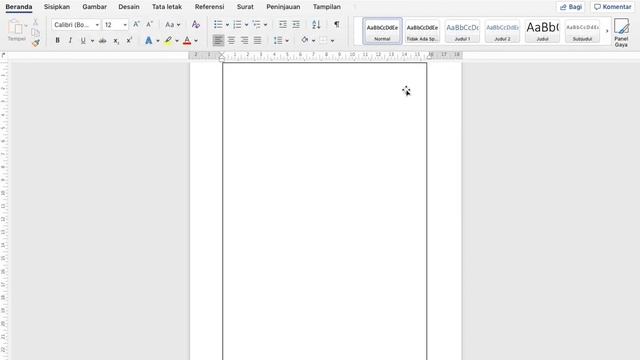Open the line spacing dropdown arrow

tap(287, 41)
